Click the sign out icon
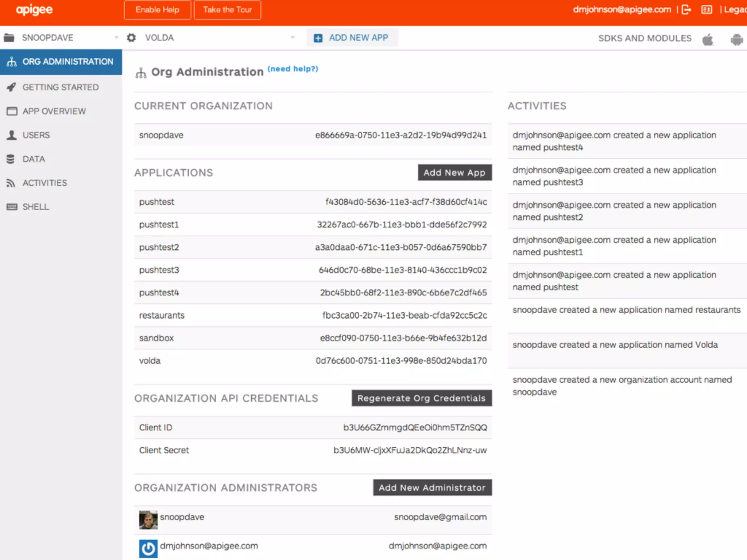Viewport: 747px width, 560px height. (686, 9)
